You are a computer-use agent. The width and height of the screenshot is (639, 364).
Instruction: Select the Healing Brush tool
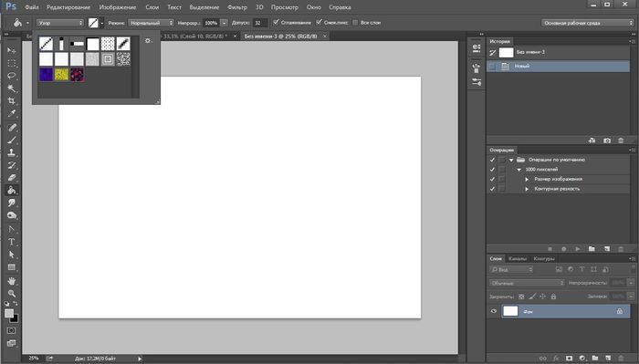pyautogui.click(x=11, y=128)
